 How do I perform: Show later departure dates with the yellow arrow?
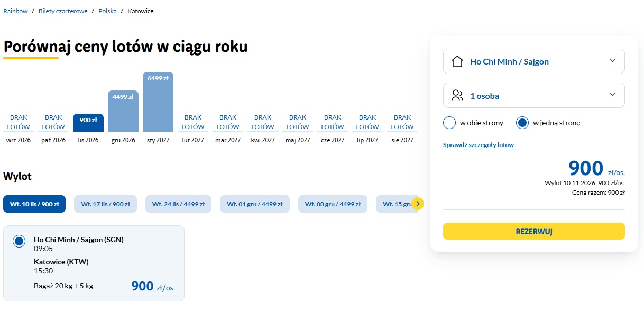418,204
